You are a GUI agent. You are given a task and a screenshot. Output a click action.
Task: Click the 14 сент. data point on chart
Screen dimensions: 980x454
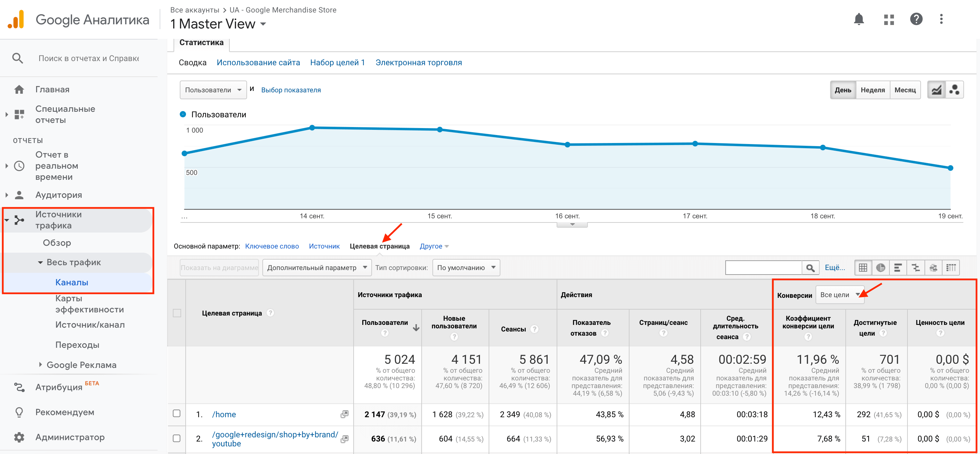(312, 127)
